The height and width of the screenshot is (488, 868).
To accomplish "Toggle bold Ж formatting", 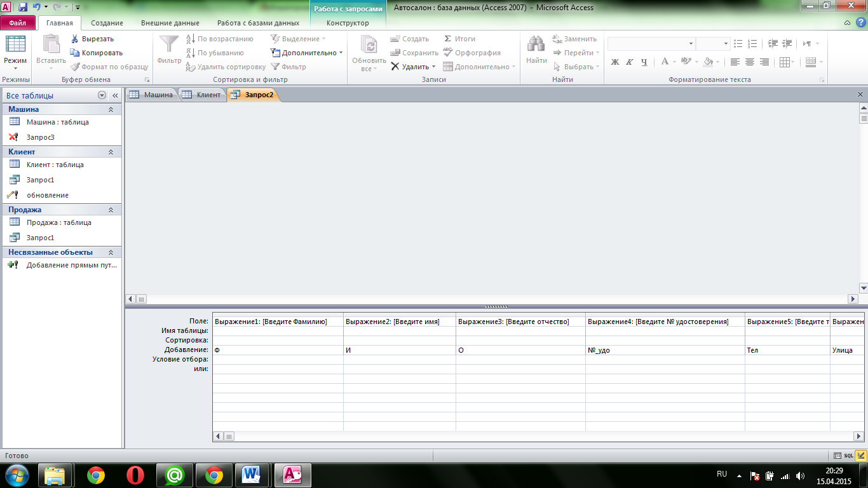I will point(614,62).
